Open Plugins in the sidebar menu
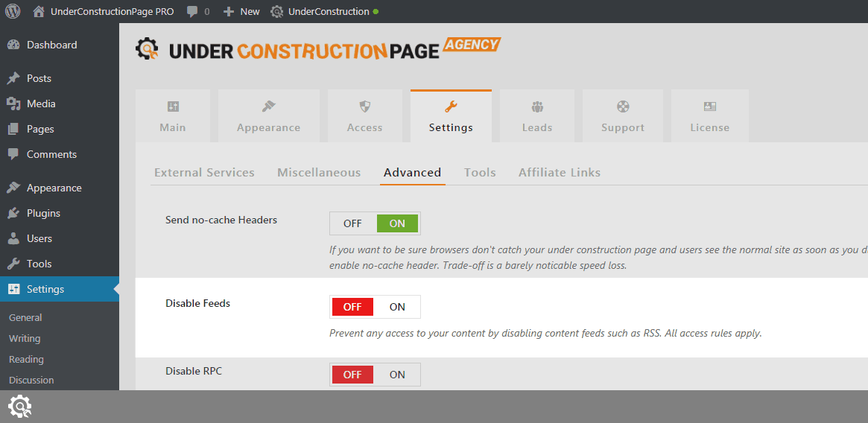Screen dimensions: 868x423 point(43,213)
